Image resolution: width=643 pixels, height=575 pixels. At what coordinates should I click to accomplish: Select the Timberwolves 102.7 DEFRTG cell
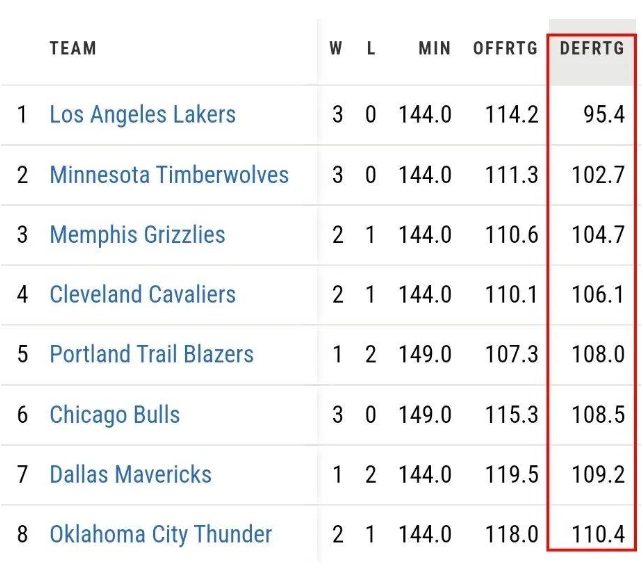[x=598, y=175]
